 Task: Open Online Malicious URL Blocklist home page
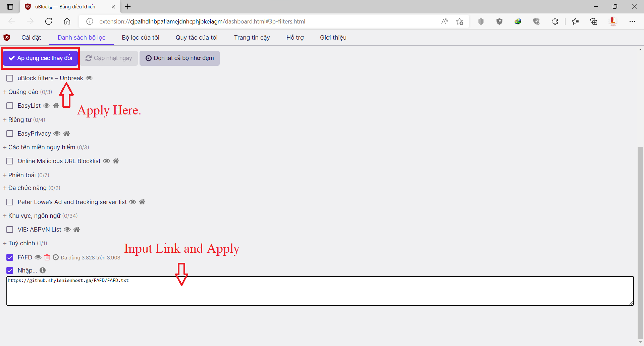(116, 161)
